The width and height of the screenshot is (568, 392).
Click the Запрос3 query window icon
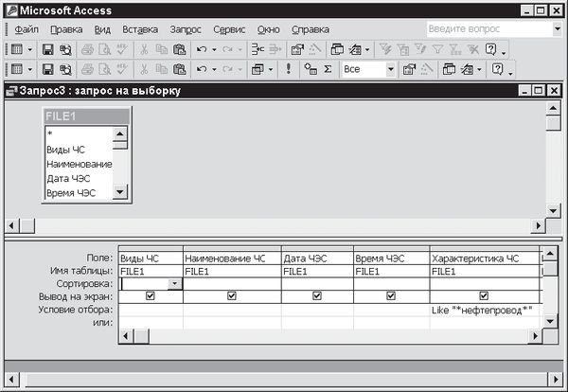[x=11, y=91]
